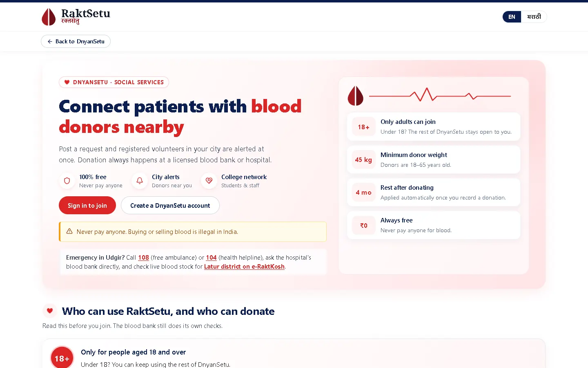
Task: Click the Post a request description paragraph
Action: coord(165,155)
